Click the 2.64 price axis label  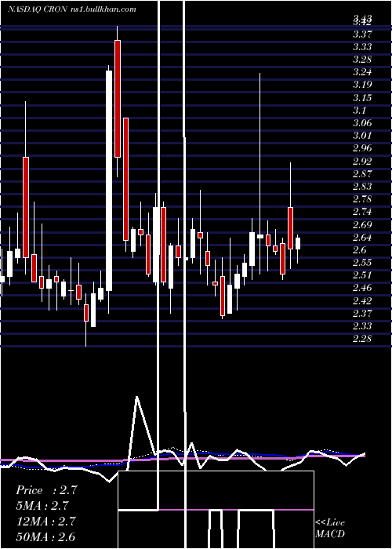click(362, 237)
